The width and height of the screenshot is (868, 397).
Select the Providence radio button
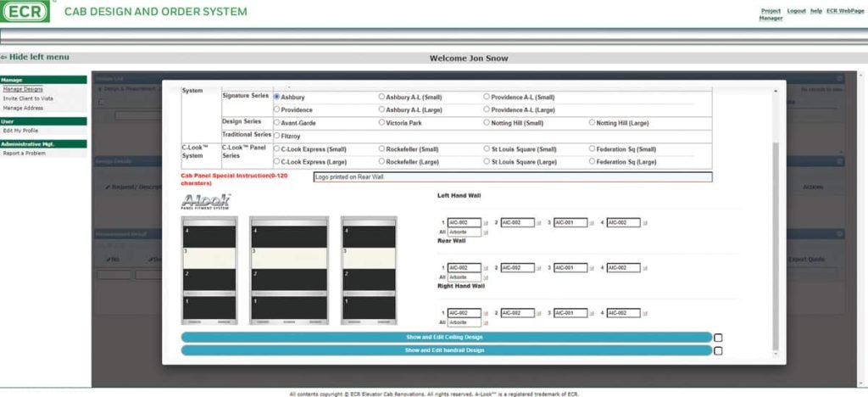coord(277,109)
